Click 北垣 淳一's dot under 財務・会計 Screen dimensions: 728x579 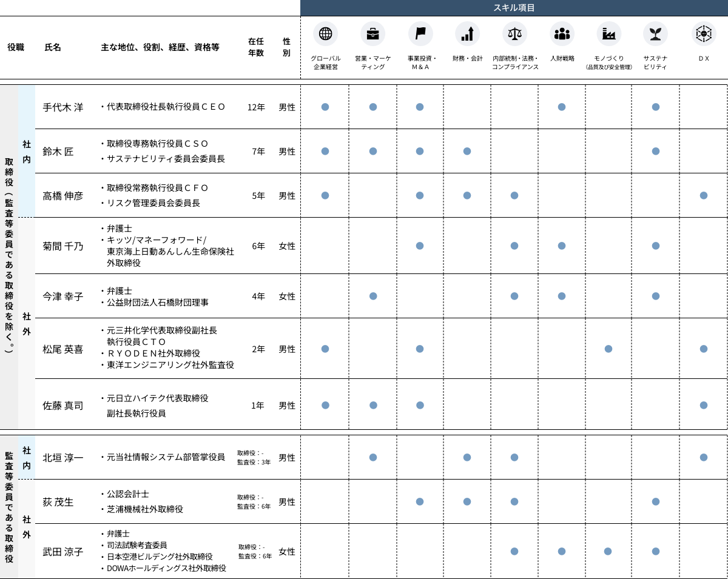tap(467, 457)
